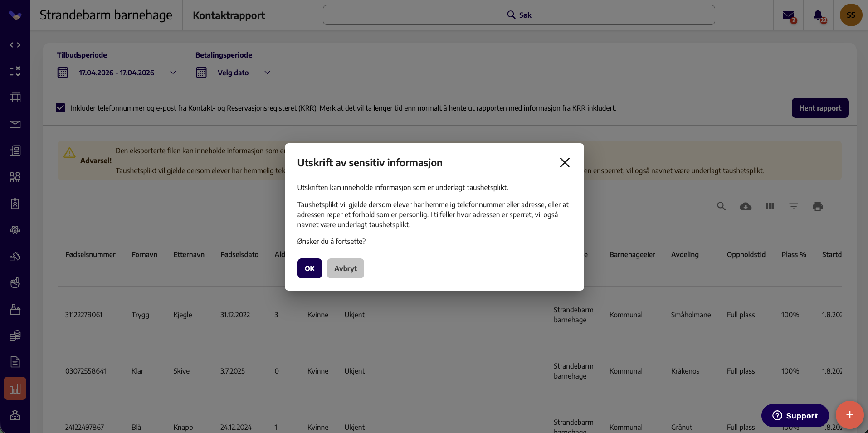Screen dimensions: 868x433
Task: Click Avbryt to cancel the printout
Action: click(x=345, y=268)
